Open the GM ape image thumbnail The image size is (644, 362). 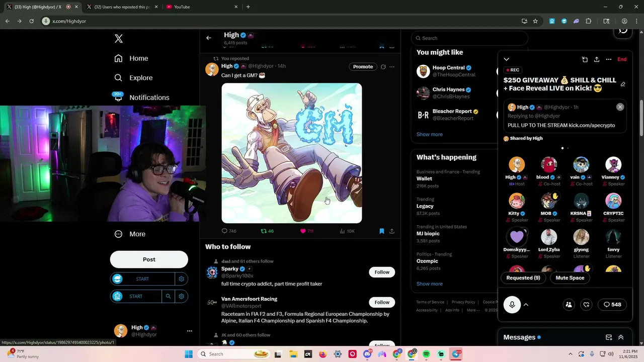point(292,153)
